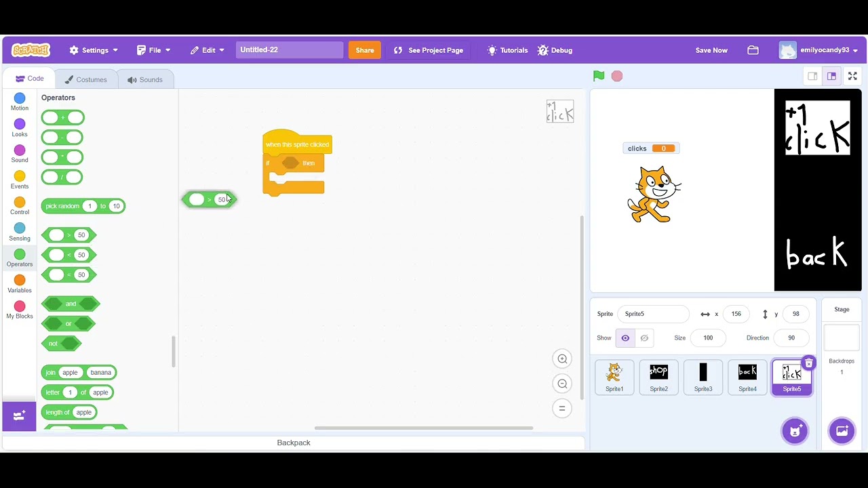Select the Operators block category

[20, 258]
